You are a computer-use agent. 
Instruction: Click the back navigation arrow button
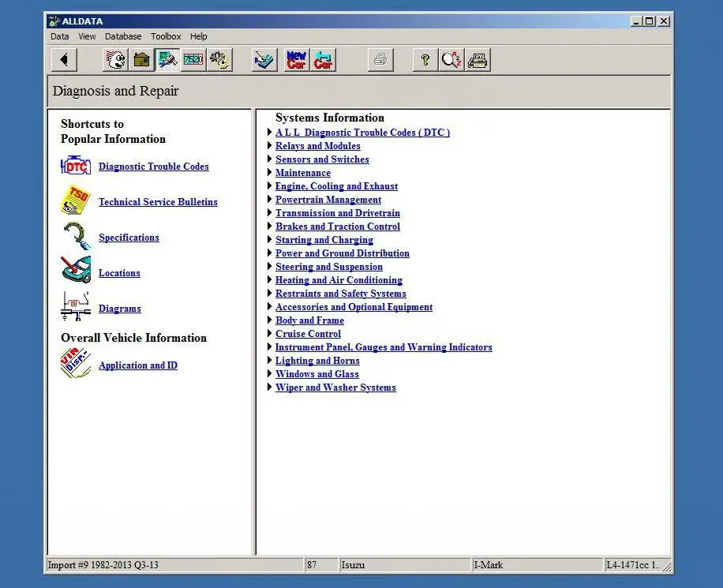[x=63, y=59]
